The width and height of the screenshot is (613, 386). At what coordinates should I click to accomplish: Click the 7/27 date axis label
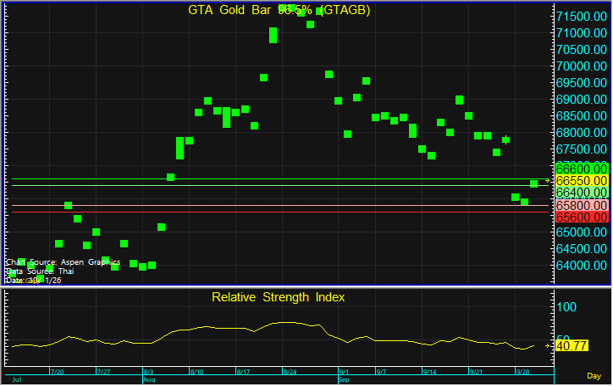point(104,372)
